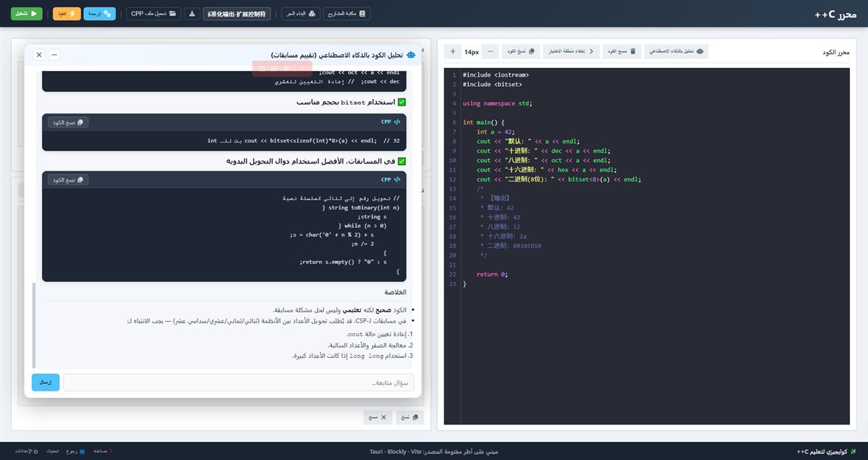Click line number 23 in the gutter
The height and width of the screenshot is (460, 868).
point(452,284)
